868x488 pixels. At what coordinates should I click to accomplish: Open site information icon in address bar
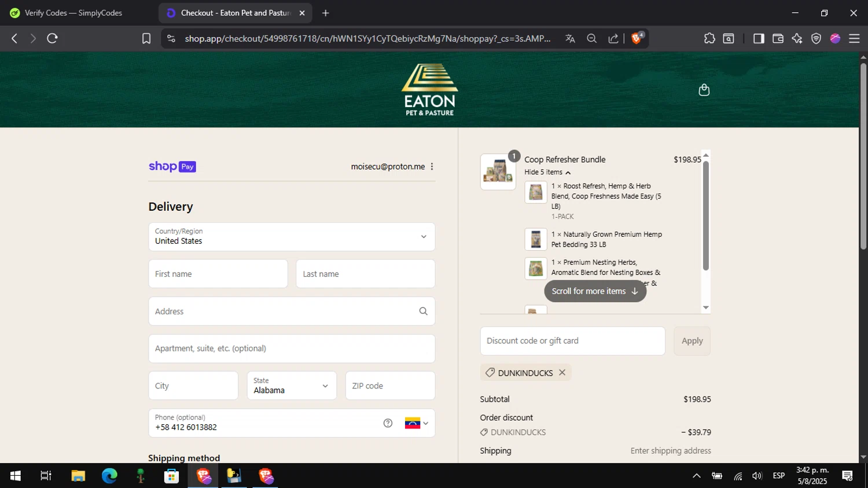pos(171,39)
